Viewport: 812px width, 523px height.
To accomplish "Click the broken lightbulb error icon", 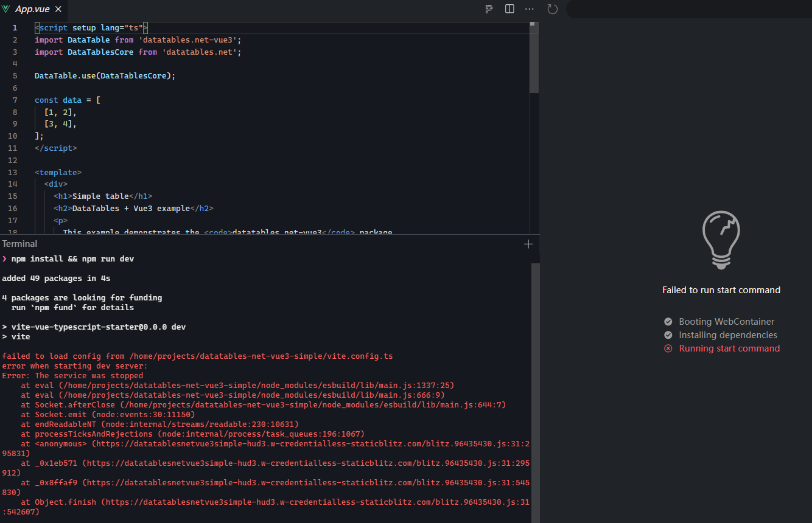I will [x=721, y=240].
